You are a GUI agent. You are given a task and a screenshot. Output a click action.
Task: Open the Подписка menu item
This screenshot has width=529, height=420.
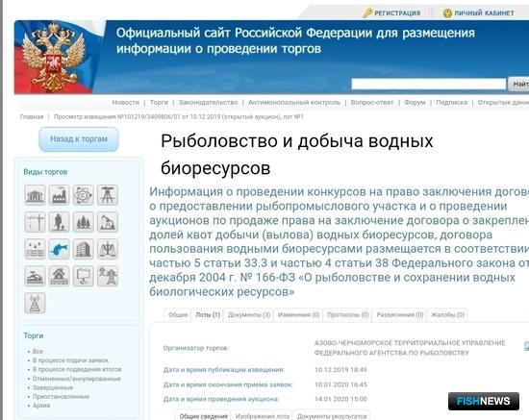(x=451, y=102)
